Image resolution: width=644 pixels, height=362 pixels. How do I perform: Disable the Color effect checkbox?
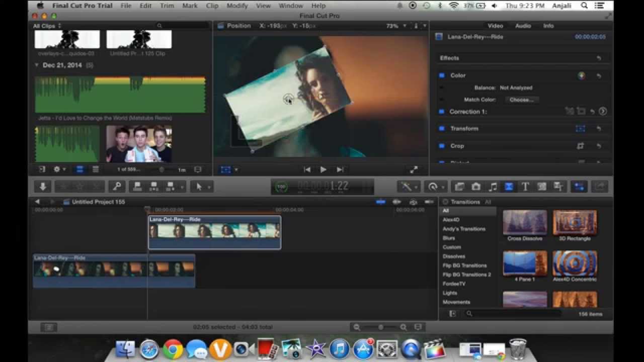pyautogui.click(x=442, y=75)
